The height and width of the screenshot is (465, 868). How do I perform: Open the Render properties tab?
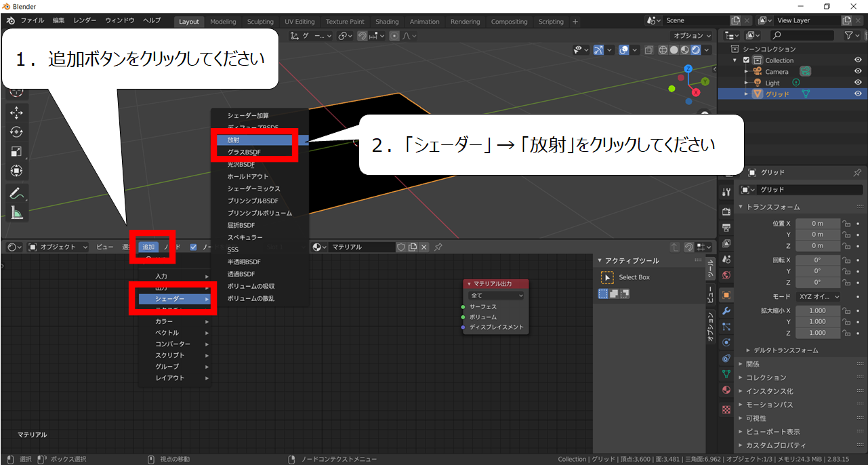tap(726, 211)
